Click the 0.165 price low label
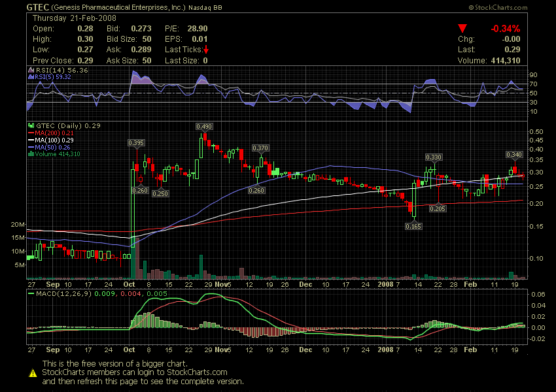556x392 pixels. 413,226
